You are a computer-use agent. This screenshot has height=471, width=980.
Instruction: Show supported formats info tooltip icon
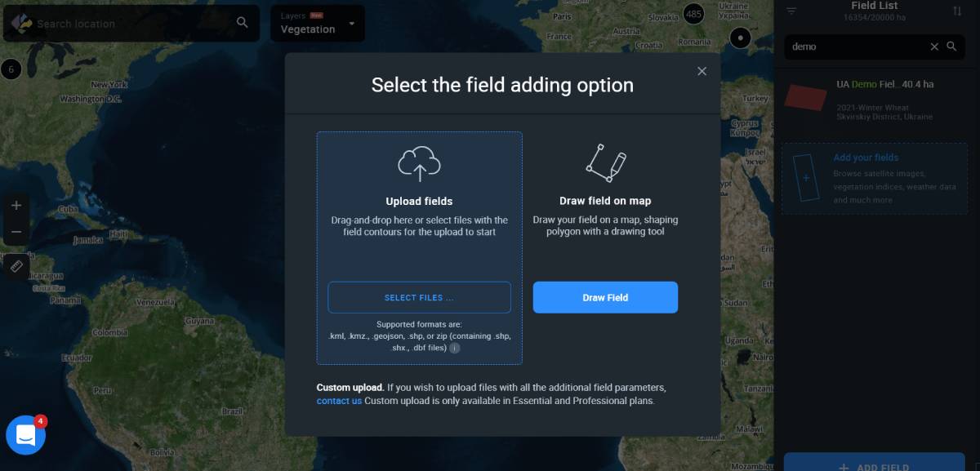coord(455,348)
